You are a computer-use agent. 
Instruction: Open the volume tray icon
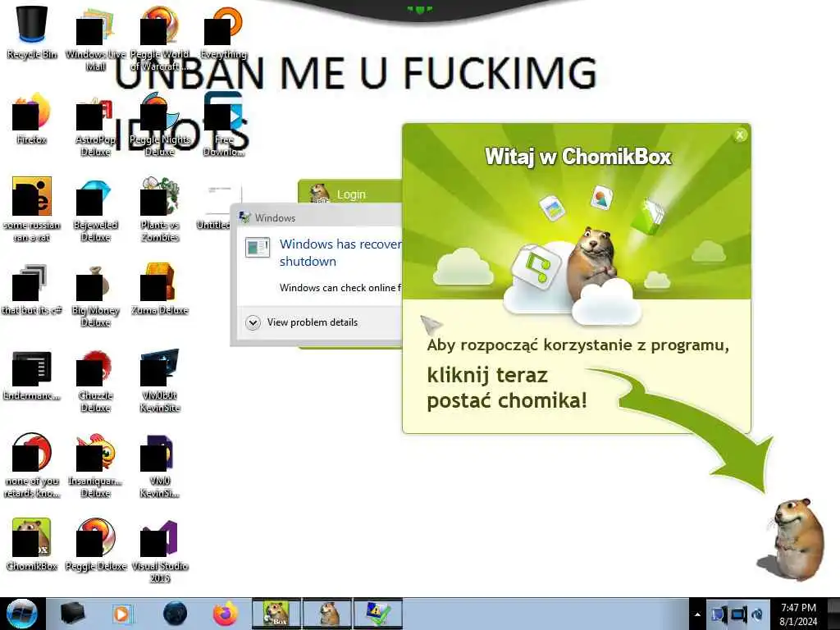(x=757, y=614)
